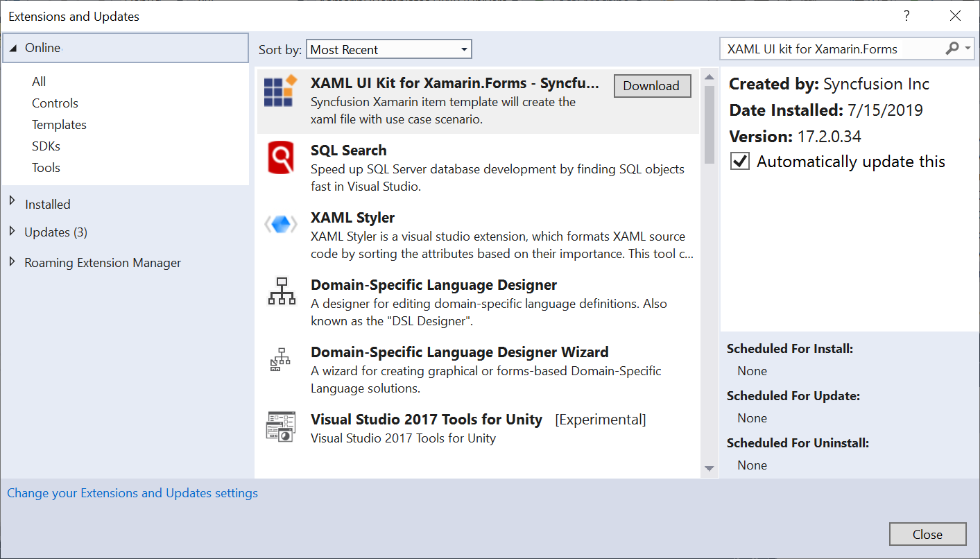Open the search options dropdown arrow
980x559 pixels.
968,49
